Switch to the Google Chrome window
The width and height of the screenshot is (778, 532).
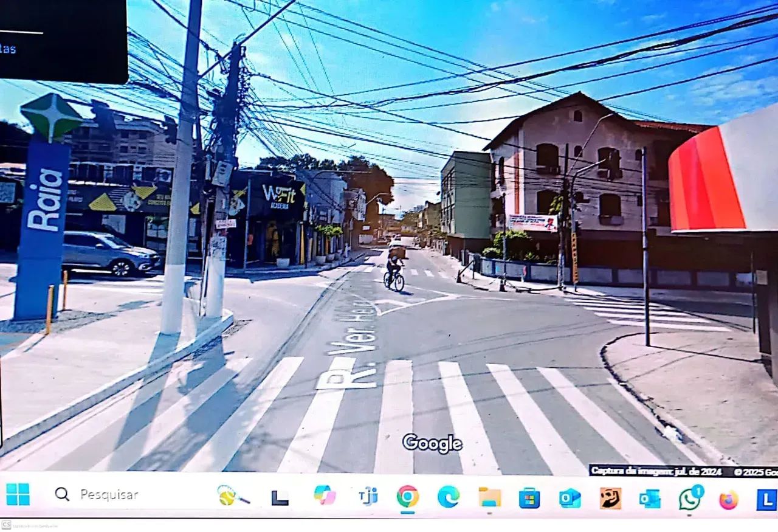[407, 497]
